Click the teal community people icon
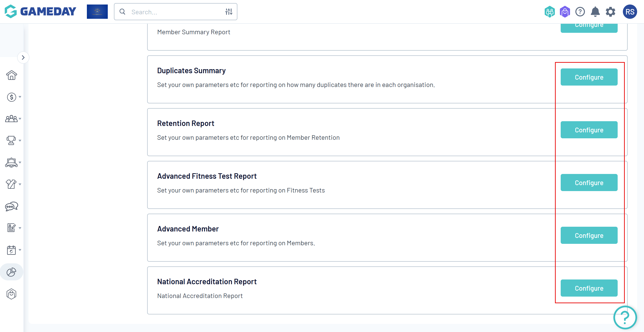 pos(550,12)
